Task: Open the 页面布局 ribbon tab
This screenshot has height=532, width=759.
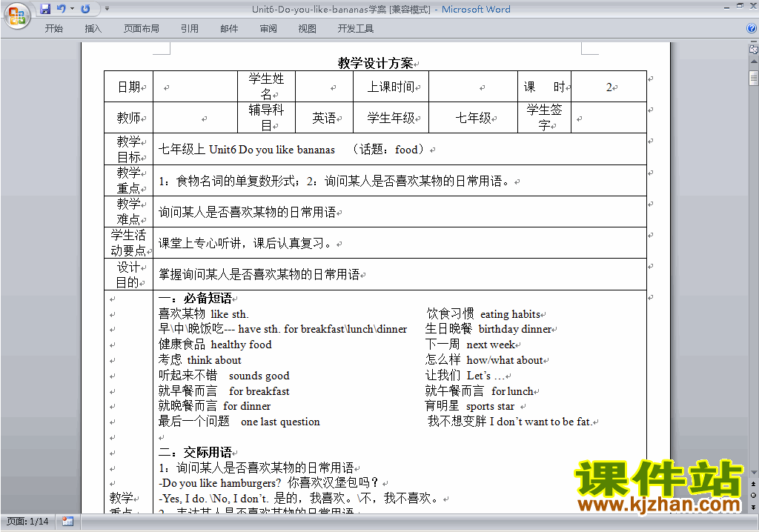Action: tap(142, 29)
